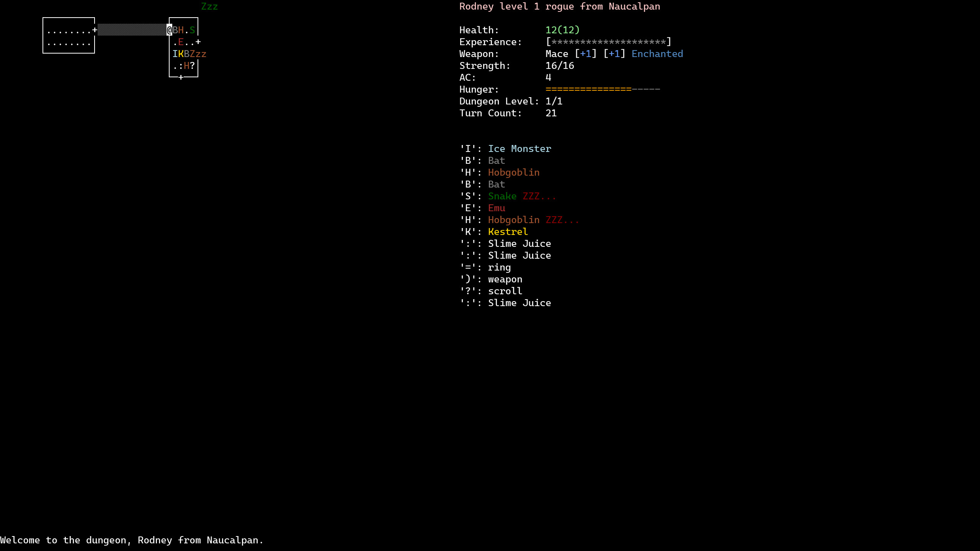980x551 pixels.
Task: Click the welcome message at the bottom
Action: coord(132,540)
